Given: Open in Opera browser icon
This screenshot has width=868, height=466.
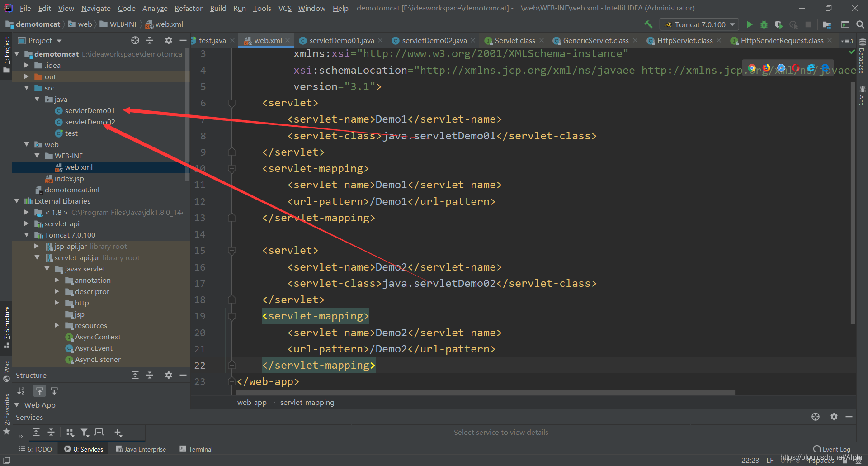Looking at the screenshot, I should pos(796,68).
